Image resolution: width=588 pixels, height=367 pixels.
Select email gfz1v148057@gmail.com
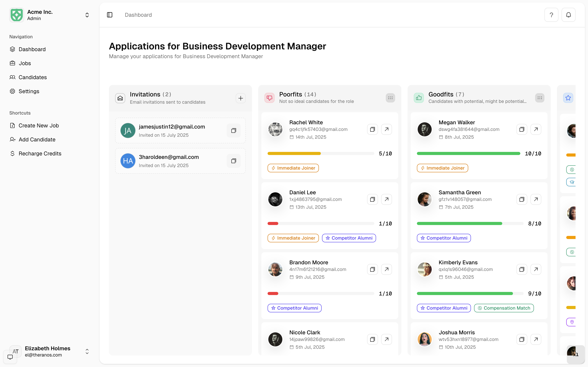pyautogui.click(x=465, y=199)
